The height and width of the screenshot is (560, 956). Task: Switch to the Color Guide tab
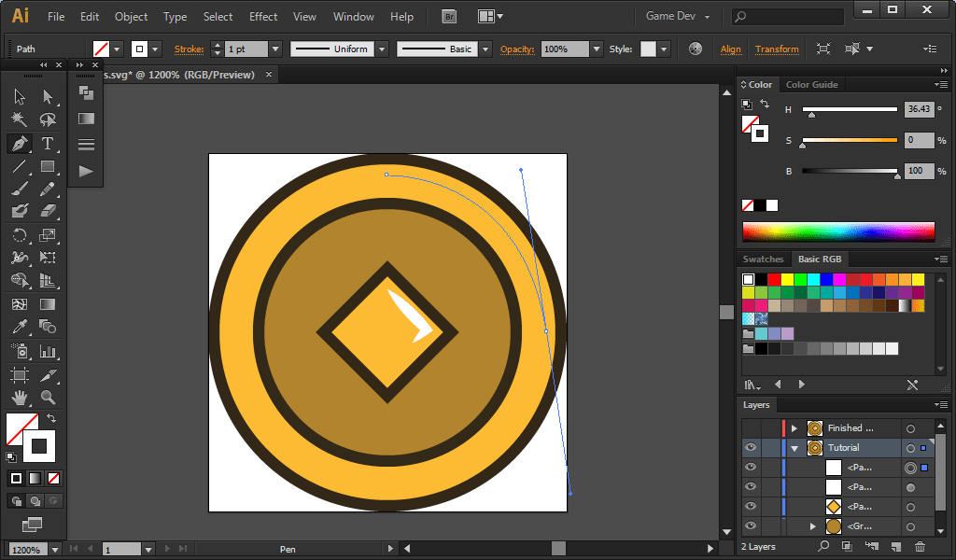click(811, 85)
